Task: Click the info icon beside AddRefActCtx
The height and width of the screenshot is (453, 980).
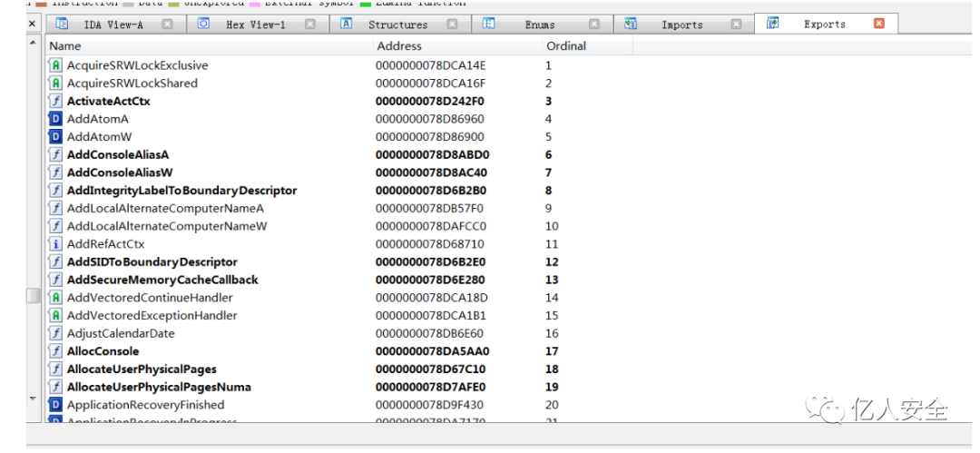Action: point(55,244)
